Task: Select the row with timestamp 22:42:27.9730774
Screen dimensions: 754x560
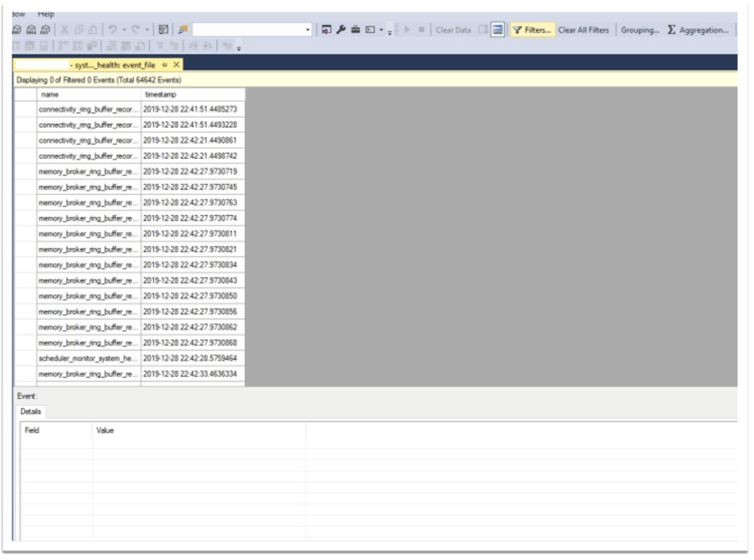Action: (x=130, y=218)
